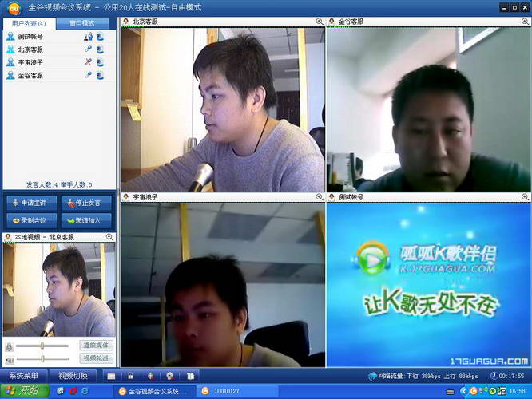Screen dimensions: 532x399
Task: Open the 视频切换 menu
Action: pyautogui.click(x=73, y=376)
